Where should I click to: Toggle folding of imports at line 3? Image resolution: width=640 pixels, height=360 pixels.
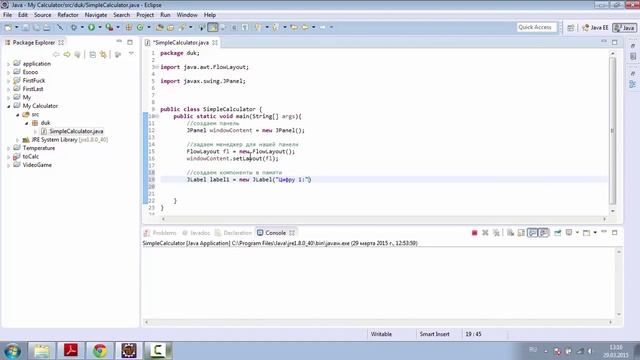tap(158, 67)
